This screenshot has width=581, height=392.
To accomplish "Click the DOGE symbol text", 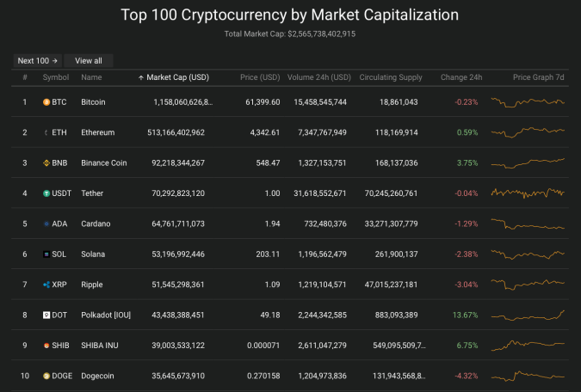I will [62, 376].
